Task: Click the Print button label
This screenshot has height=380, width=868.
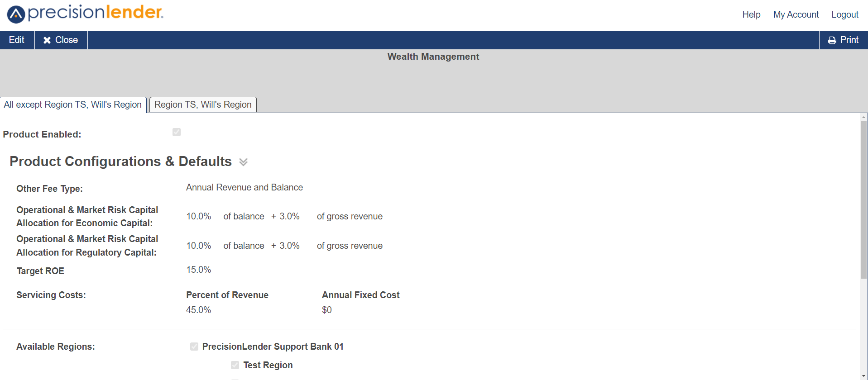Action: tap(849, 40)
